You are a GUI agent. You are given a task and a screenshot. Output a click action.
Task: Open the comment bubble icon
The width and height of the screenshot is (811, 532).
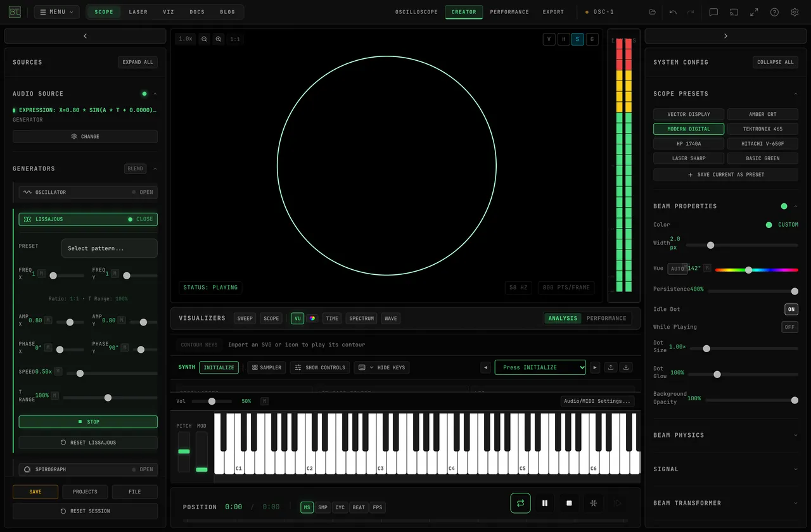[x=713, y=12]
